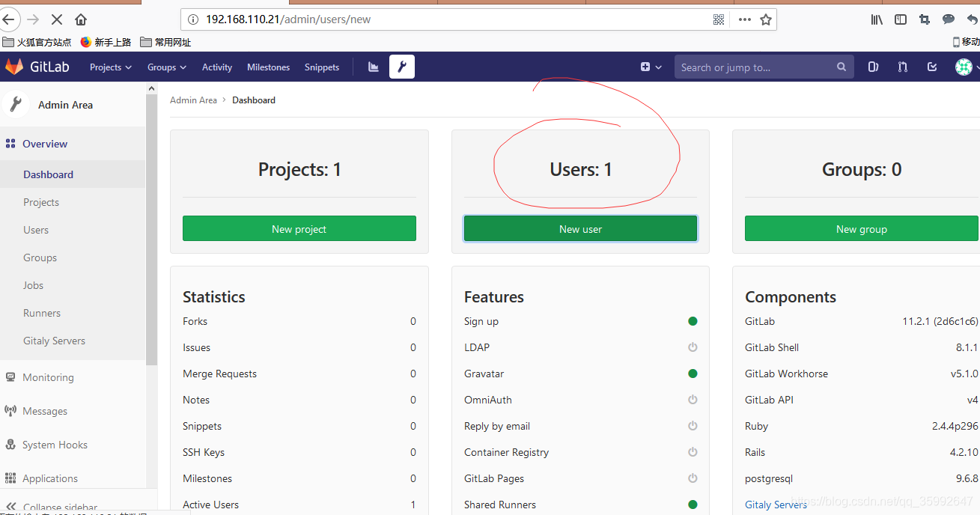Click the OmniAuth disabled power indicator
The height and width of the screenshot is (515, 980).
tap(693, 400)
